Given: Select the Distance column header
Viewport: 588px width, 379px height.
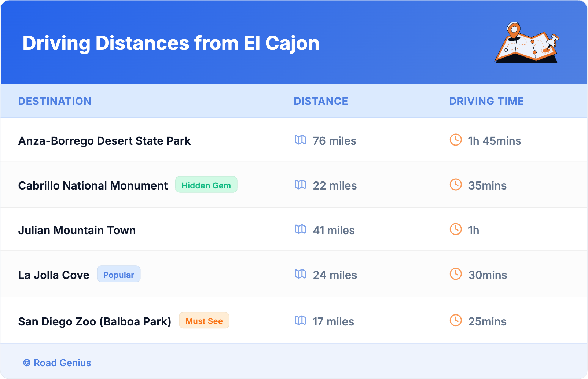Looking at the screenshot, I should tap(321, 101).
